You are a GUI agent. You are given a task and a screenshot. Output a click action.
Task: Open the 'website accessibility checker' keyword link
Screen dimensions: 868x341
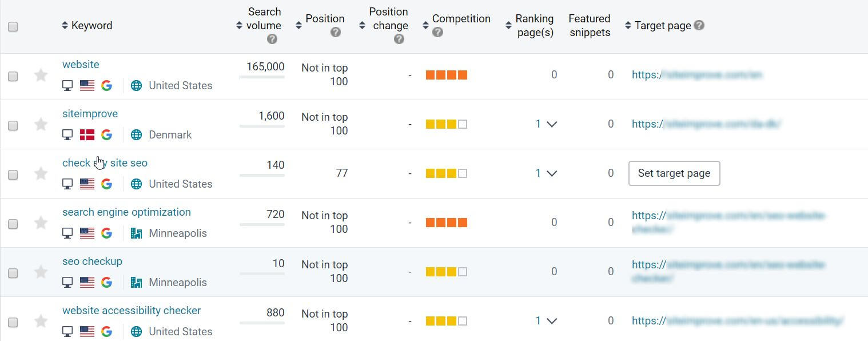click(x=132, y=311)
